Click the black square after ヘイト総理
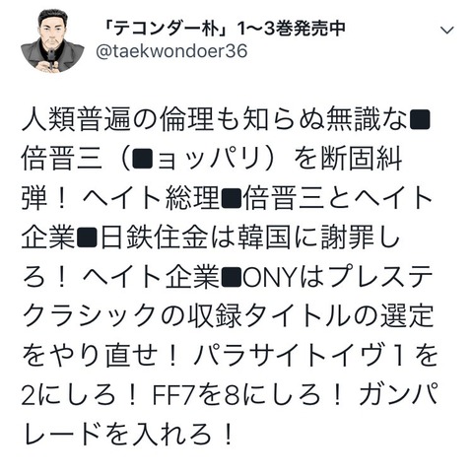 pyautogui.click(x=233, y=198)
